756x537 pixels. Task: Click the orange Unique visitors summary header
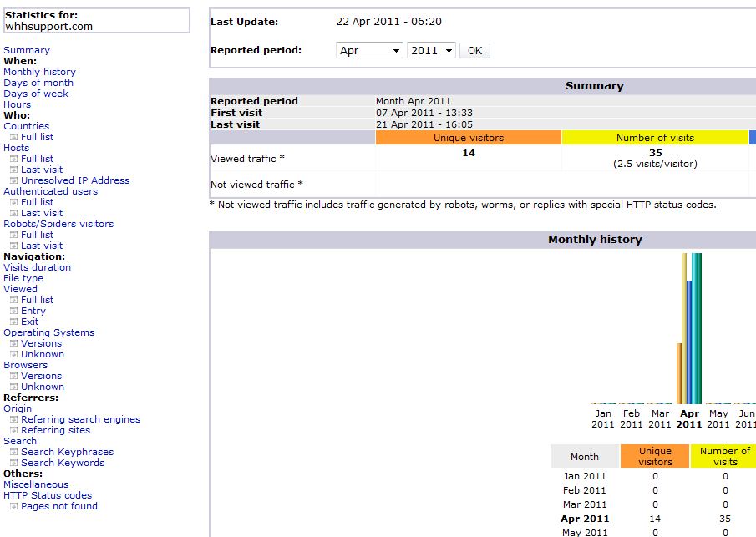[469, 138]
